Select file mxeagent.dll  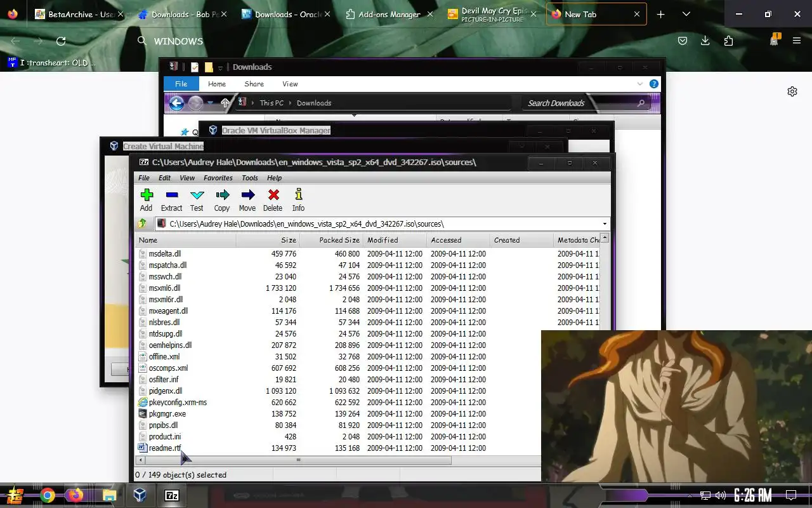click(168, 311)
